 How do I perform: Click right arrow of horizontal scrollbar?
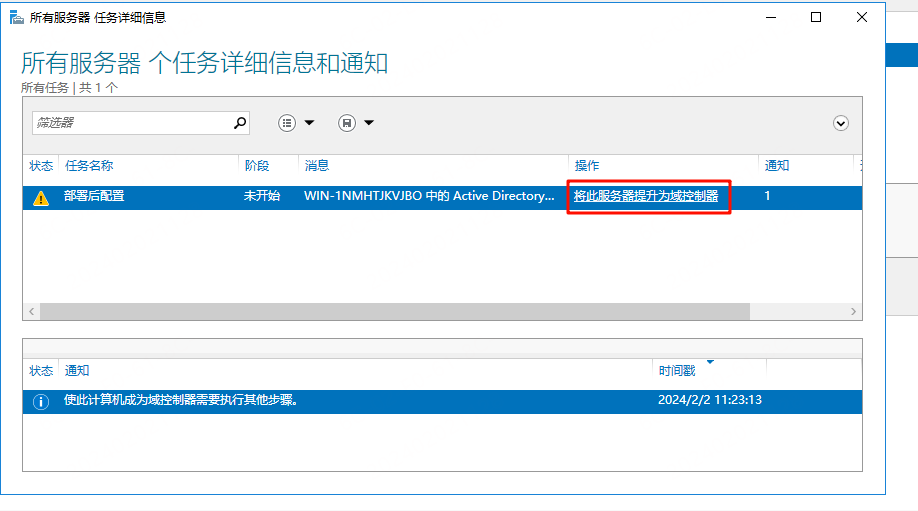point(853,312)
